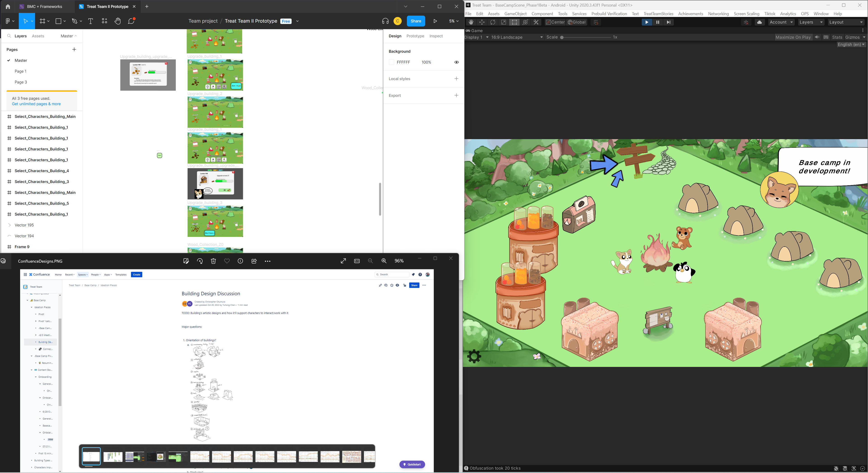Open Unity Layout dropdown
868x473 pixels.
(846, 22)
